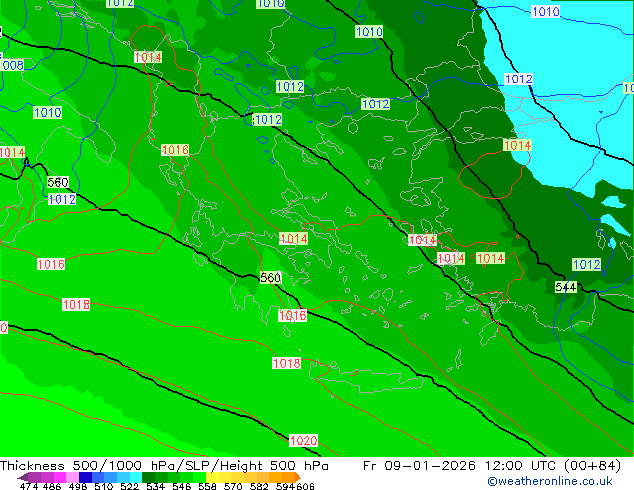This screenshot has width=634, height=490.
Task: Click the forecast date 'Fr 09-01-2026 12:00 UTC (00+84)'
Action: pos(492,466)
